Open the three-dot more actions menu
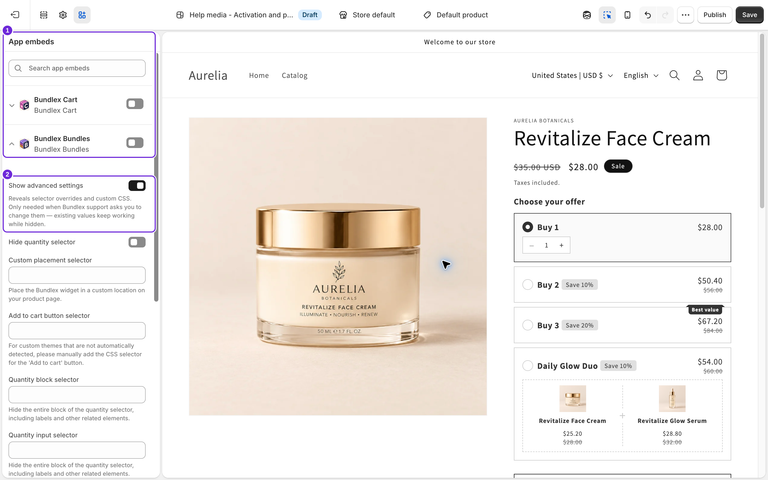This screenshot has width=768, height=480. 685,15
